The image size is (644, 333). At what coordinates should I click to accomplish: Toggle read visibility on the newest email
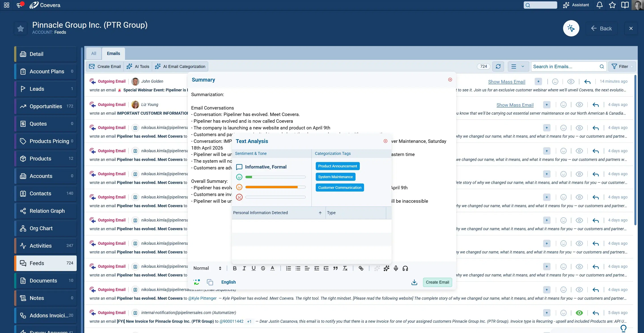[571, 81]
